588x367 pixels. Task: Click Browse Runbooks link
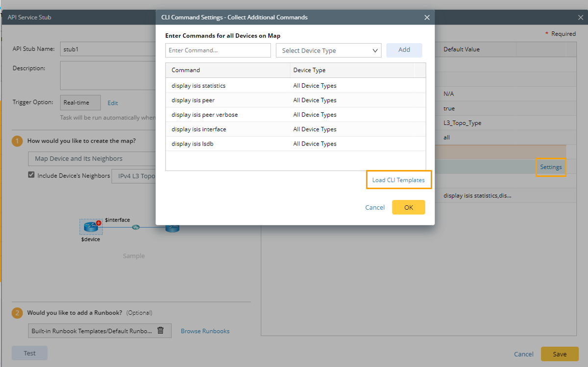pos(205,331)
